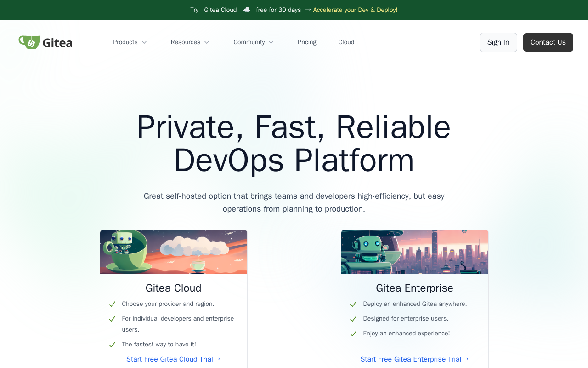Click 'Enjoy an enhanced experience!' text

tap(407, 333)
